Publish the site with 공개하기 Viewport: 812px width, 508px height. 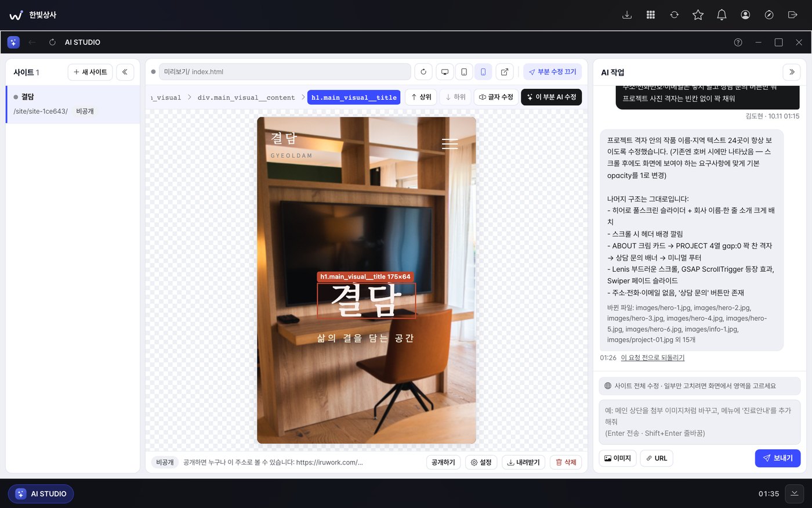coord(444,462)
